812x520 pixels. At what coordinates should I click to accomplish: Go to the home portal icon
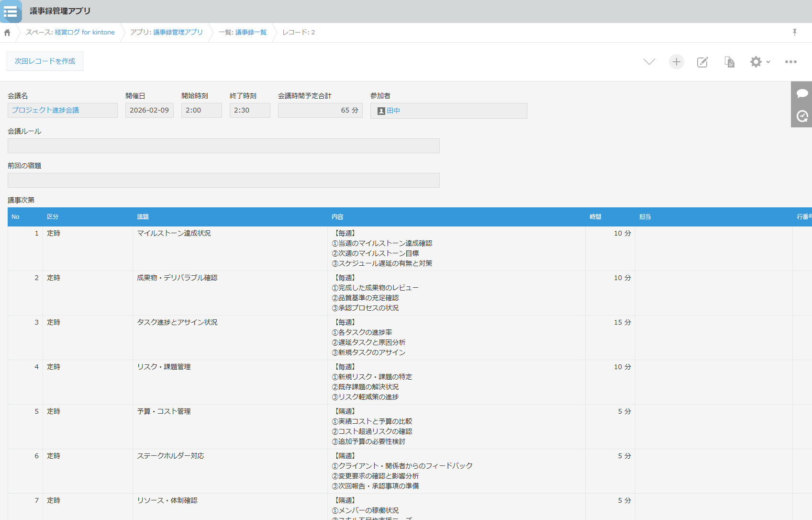pyautogui.click(x=7, y=33)
